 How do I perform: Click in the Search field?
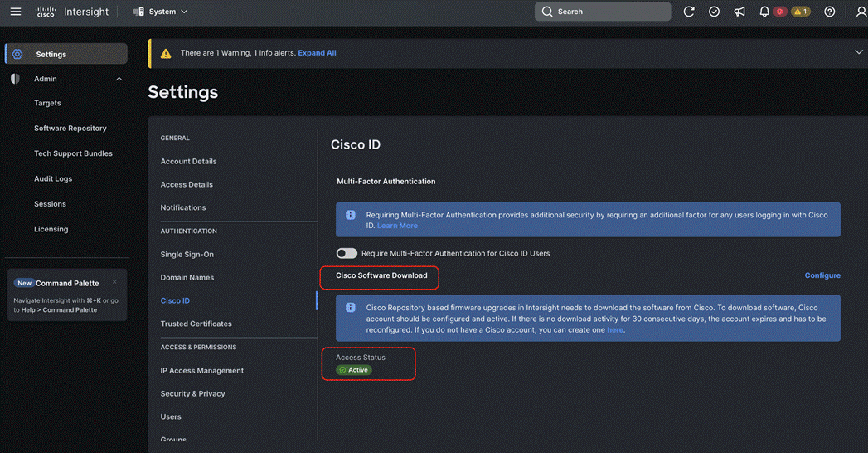[602, 12]
